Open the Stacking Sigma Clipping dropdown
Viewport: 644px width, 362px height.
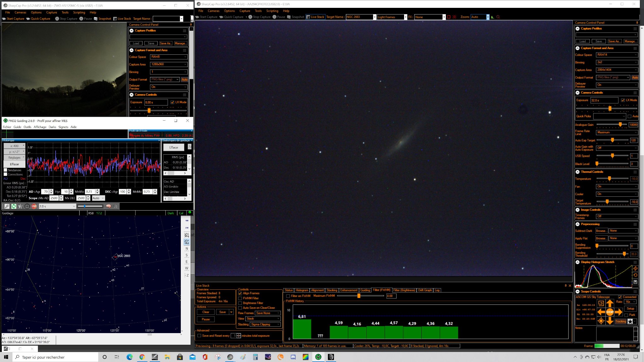265,324
